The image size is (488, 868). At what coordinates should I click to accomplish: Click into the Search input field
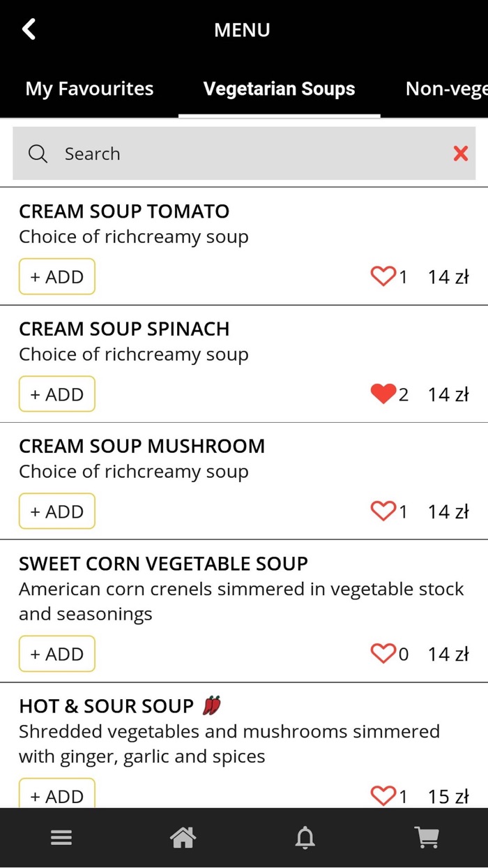pyautogui.click(x=244, y=154)
